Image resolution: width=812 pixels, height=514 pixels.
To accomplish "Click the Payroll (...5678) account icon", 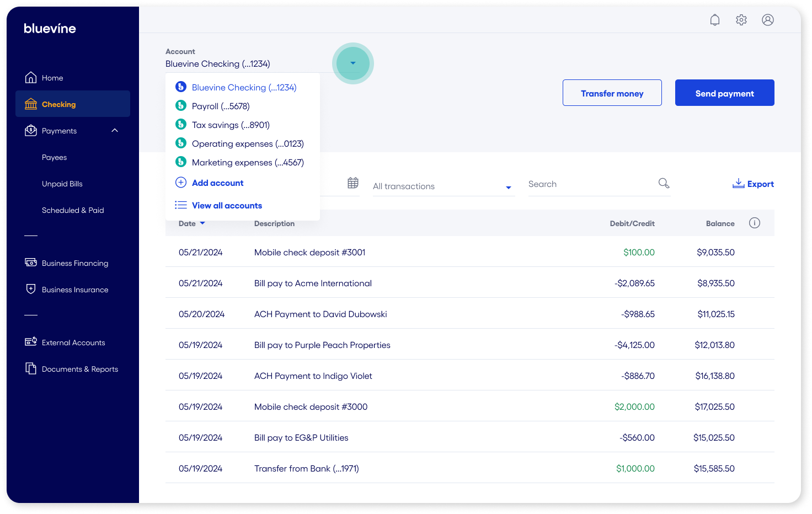I will tap(181, 105).
